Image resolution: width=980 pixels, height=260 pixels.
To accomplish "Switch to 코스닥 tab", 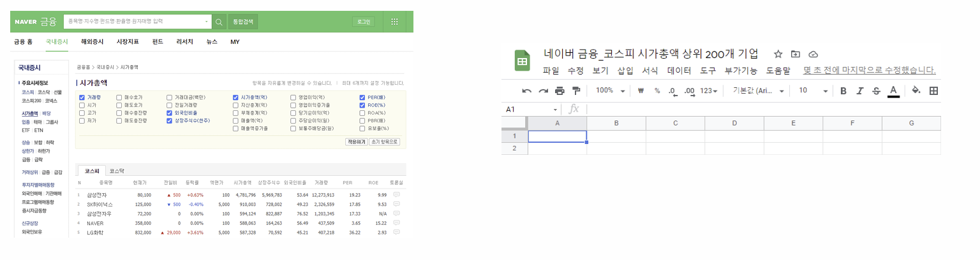I will (x=117, y=171).
